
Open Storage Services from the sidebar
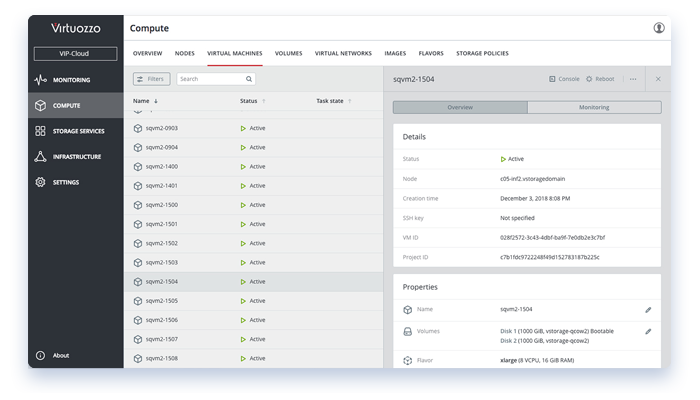coord(40,131)
